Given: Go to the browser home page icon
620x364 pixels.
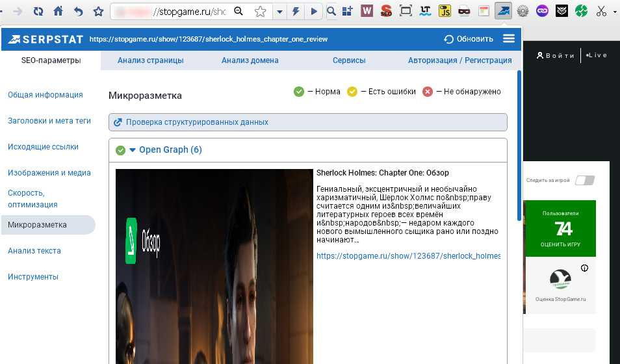Looking at the screenshot, I should (x=58, y=11).
